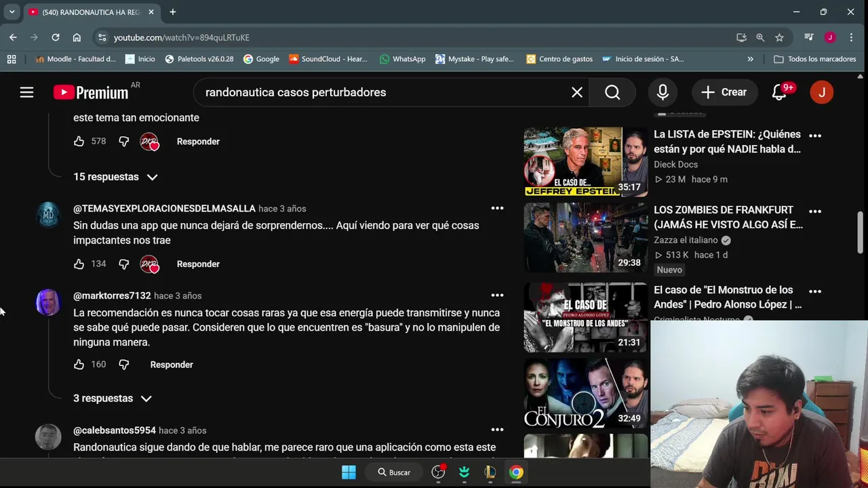This screenshot has height=488, width=868.
Task: Open the Centro de gastos bookmark
Action: pyautogui.click(x=559, y=59)
